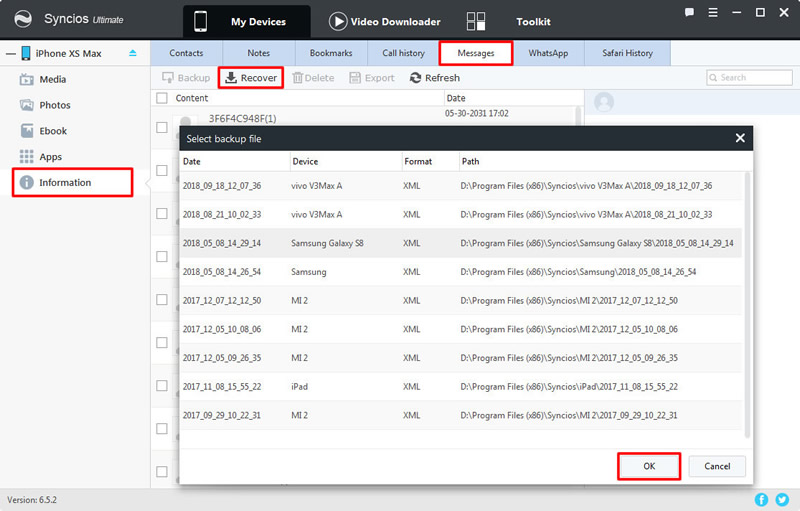Switch to the Bookmarks tab
The height and width of the screenshot is (511, 800).
(x=331, y=53)
